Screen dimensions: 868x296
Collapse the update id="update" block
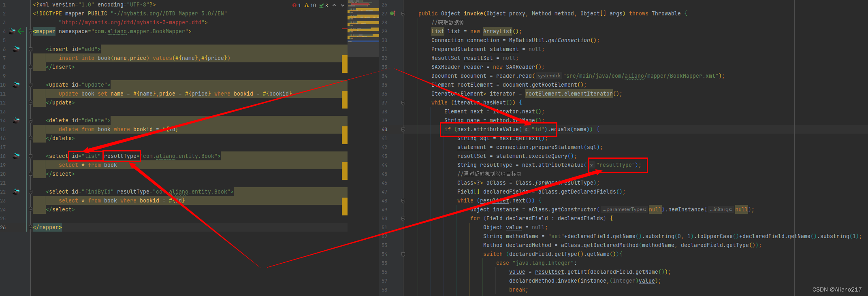click(30, 85)
